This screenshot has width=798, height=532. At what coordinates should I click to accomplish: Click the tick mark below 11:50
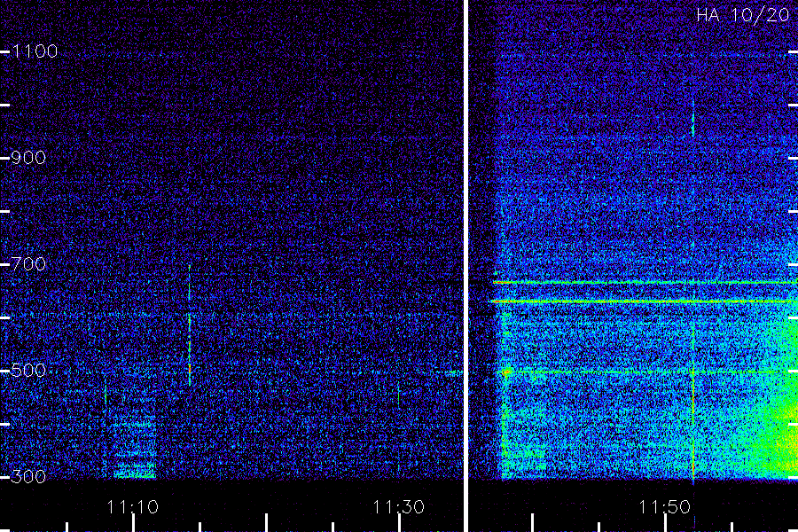point(665,523)
